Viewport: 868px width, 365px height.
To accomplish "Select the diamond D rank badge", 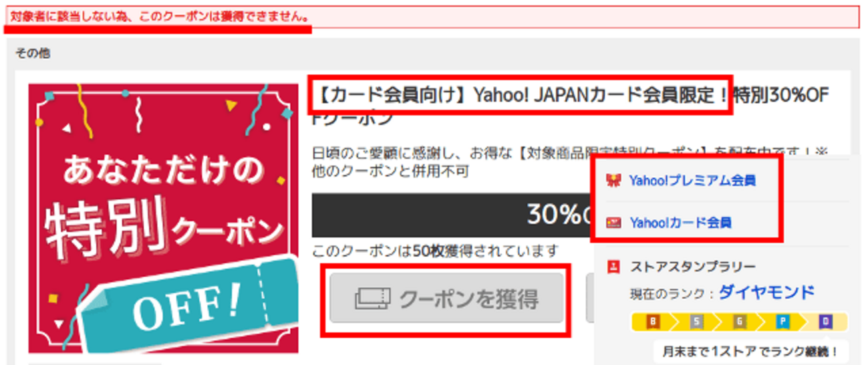I will (826, 322).
